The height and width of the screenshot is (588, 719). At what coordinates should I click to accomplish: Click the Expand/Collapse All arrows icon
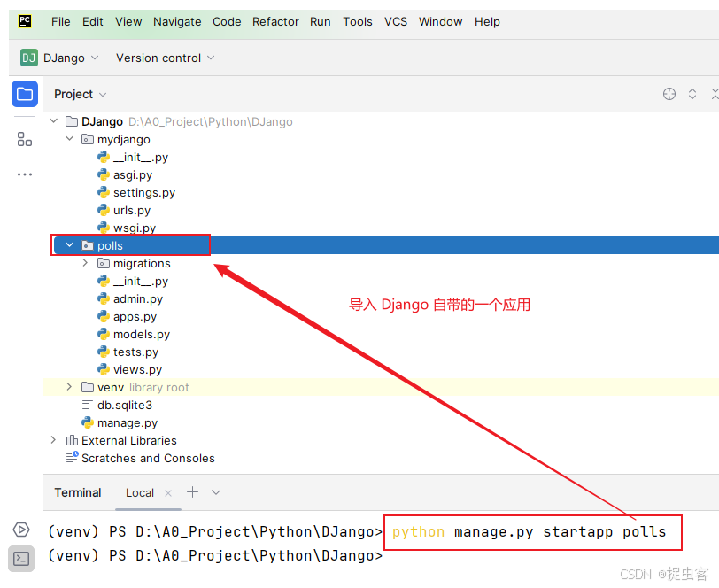(x=692, y=94)
